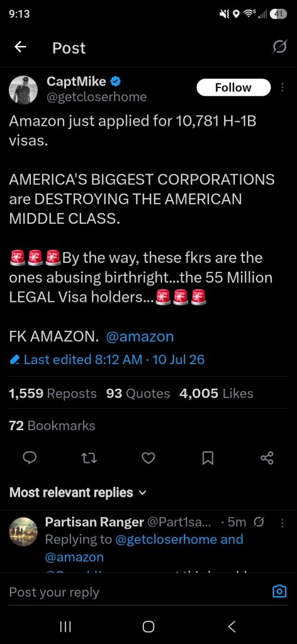
Task: Bookmark the post with the bookmark icon
Action: 208,458
